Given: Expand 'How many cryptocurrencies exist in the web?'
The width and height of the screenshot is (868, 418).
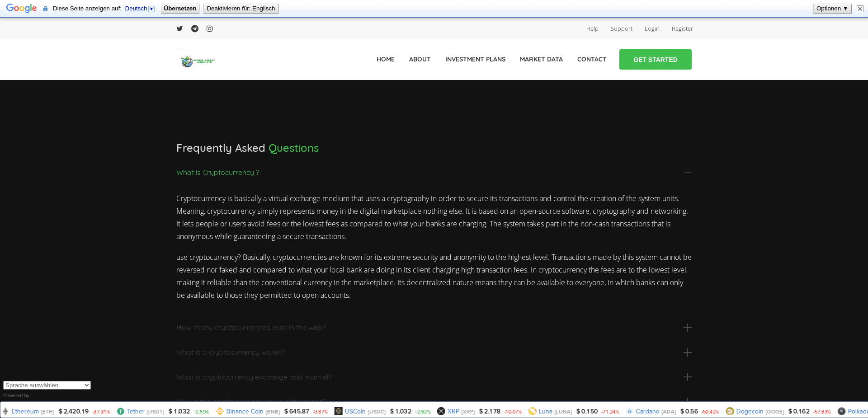Looking at the screenshot, I should tap(688, 328).
